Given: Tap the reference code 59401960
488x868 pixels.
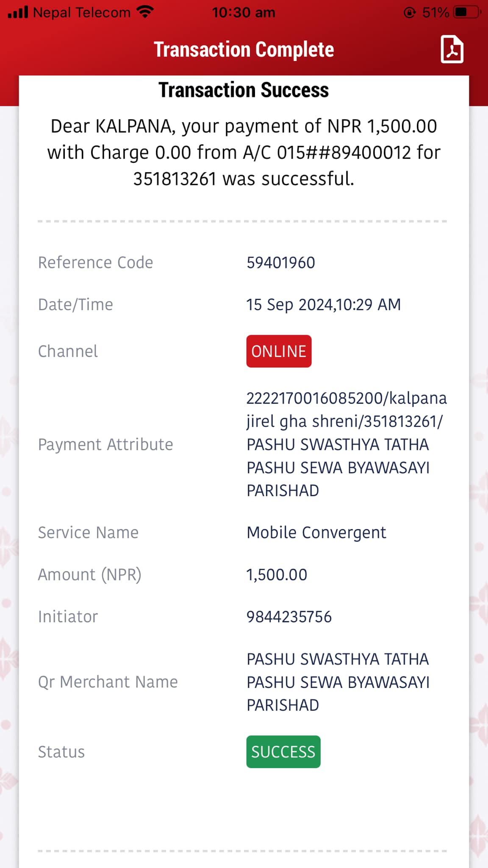Looking at the screenshot, I should tap(281, 263).
